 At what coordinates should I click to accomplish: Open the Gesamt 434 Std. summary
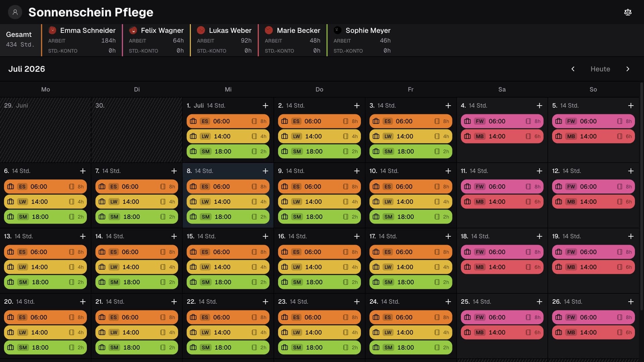click(x=20, y=40)
